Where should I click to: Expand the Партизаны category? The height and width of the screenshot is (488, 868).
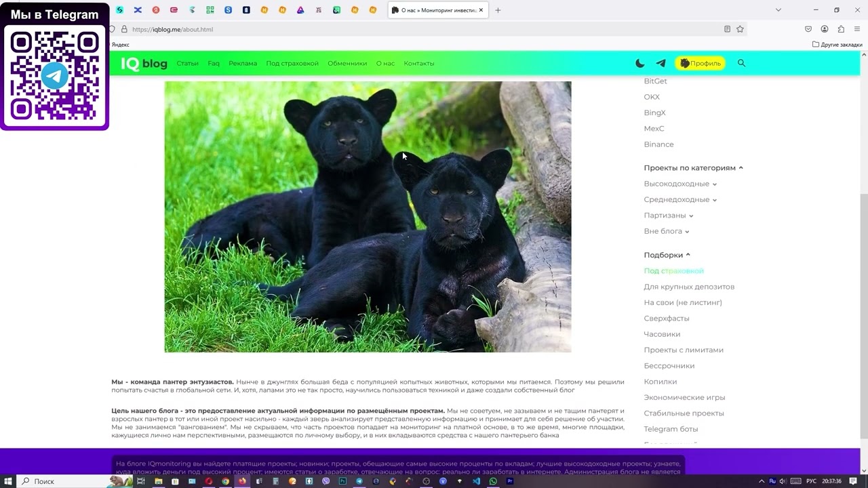pos(669,215)
